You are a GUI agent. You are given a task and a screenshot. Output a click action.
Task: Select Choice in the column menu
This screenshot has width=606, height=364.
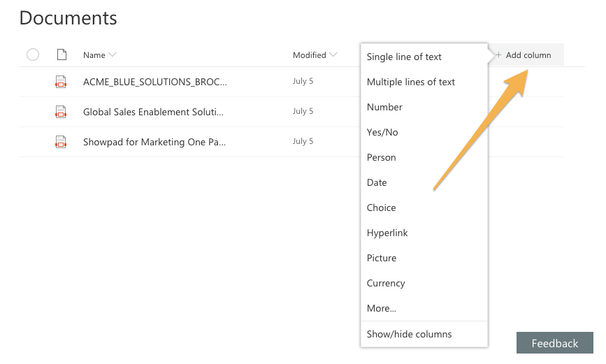coord(381,208)
